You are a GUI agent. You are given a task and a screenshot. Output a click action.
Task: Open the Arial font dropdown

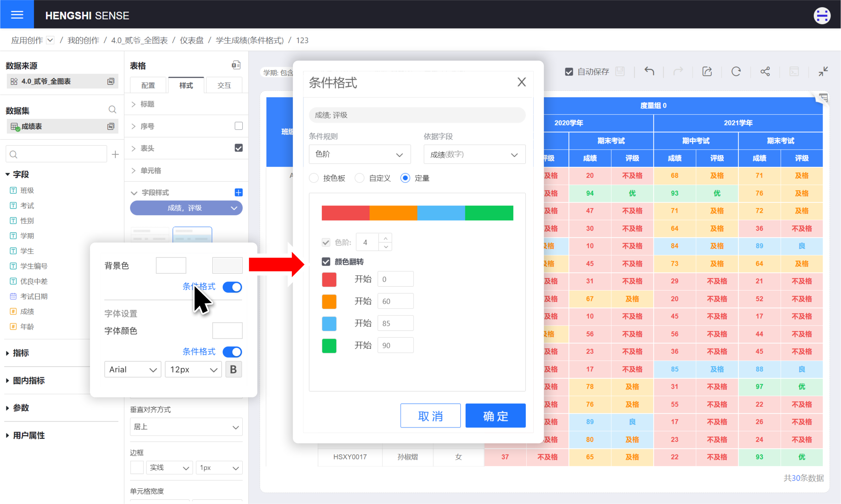click(133, 369)
